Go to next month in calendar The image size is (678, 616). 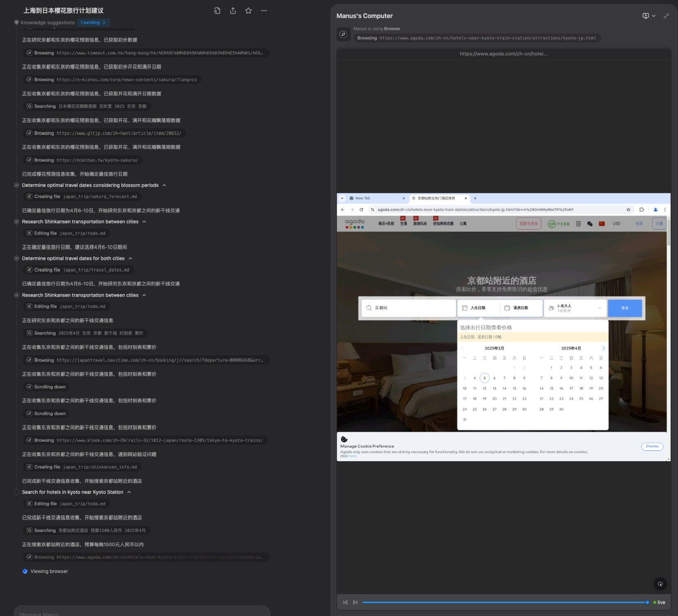coord(603,348)
